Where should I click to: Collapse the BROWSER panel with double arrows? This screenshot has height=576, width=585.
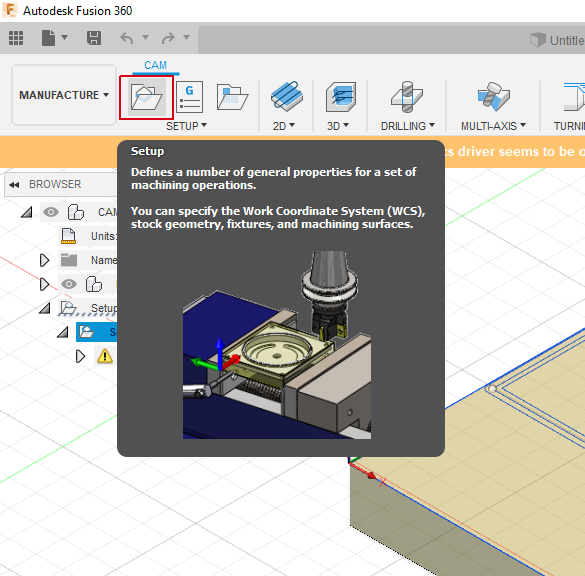[14, 185]
